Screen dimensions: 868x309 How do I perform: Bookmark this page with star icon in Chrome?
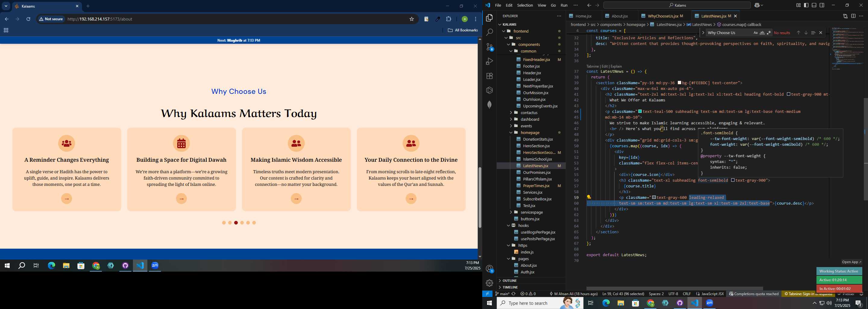[x=411, y=19]
